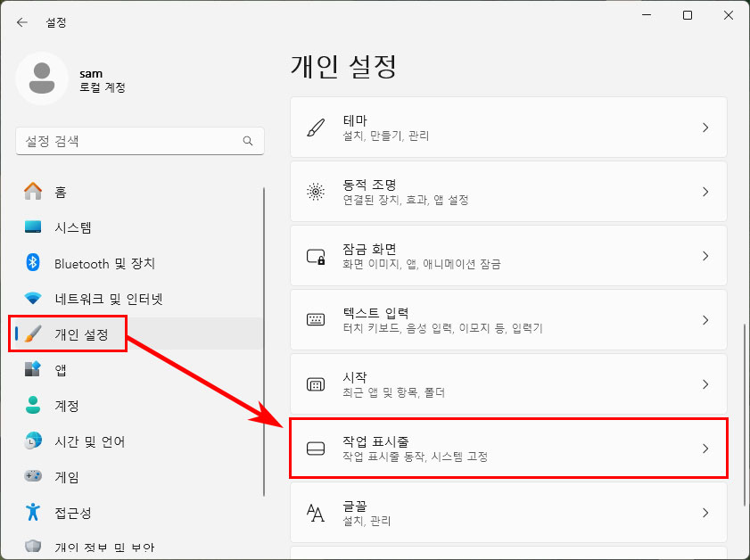Select the Bluetooth 및 장치 sidebar icon

click(x=32, y=263)
